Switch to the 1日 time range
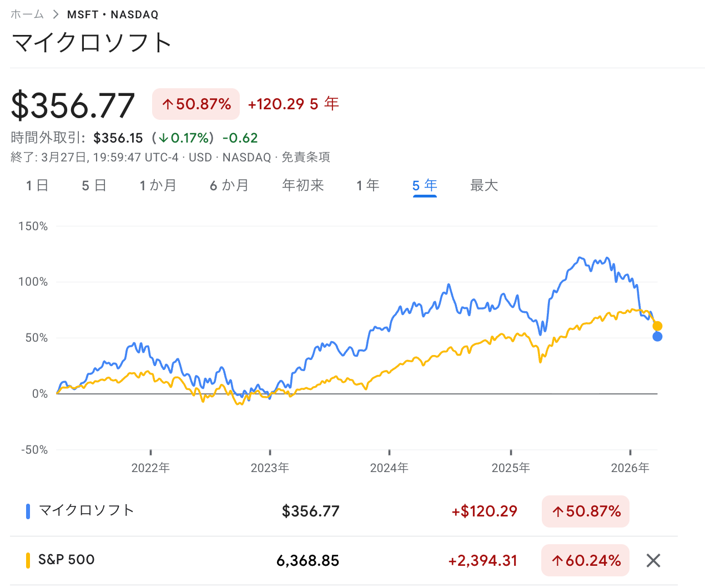This screenshot has height=588, width=705. pos(36,185)
